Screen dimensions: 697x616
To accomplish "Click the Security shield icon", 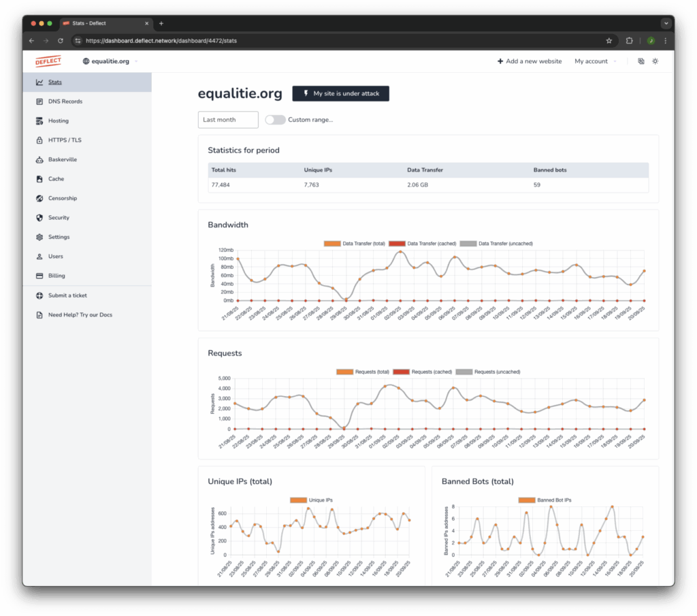I will [x=40, y=218].
